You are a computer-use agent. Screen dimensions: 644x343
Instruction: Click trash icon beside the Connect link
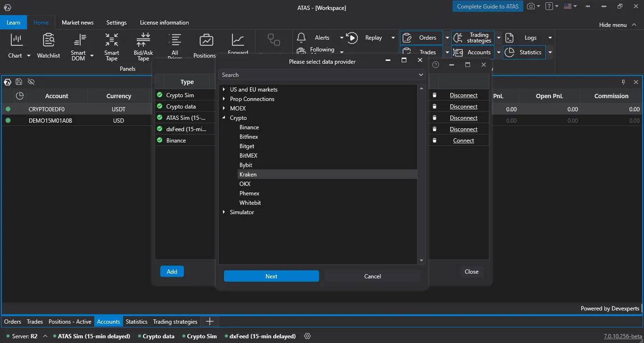(x=435, y=141)
